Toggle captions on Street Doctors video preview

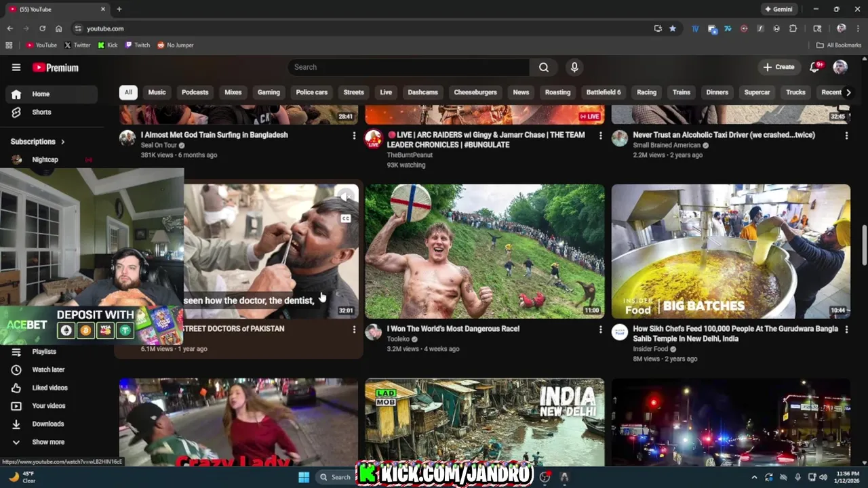coord(346,218)
